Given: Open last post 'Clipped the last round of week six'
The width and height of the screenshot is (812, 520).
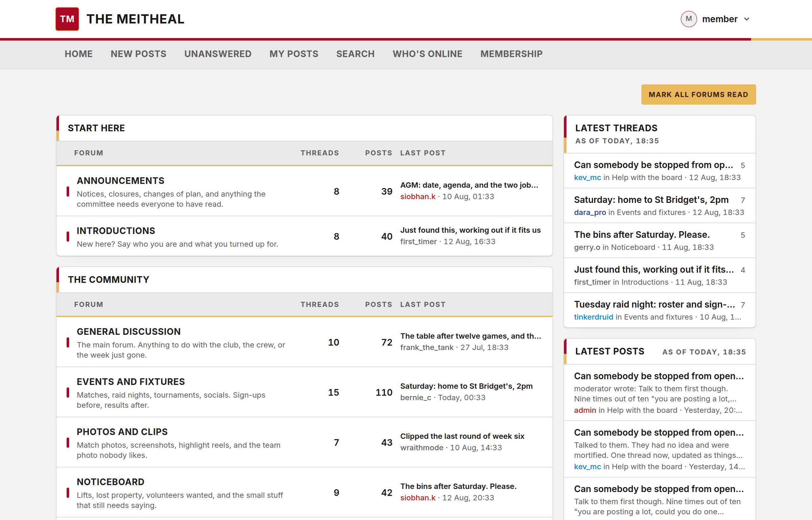Looking at the screenshot, I should click(462, 436).
